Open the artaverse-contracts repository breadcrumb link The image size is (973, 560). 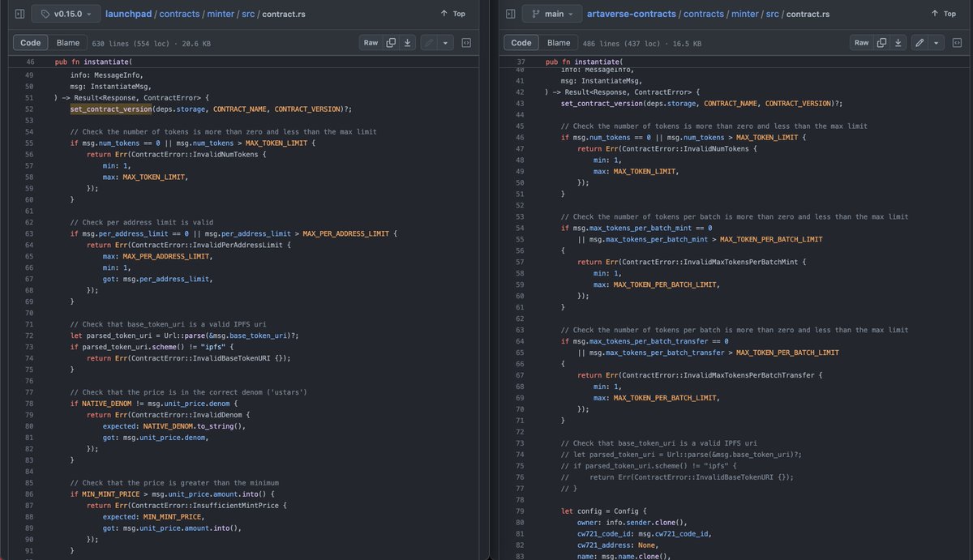pyautogui.click(x=633, y=14)
